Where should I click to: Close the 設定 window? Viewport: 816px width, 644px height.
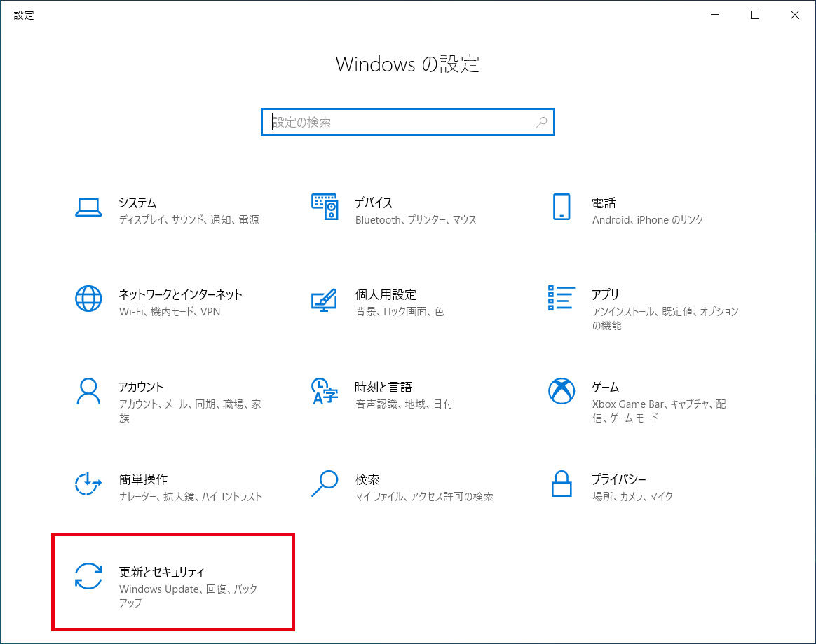795,15
